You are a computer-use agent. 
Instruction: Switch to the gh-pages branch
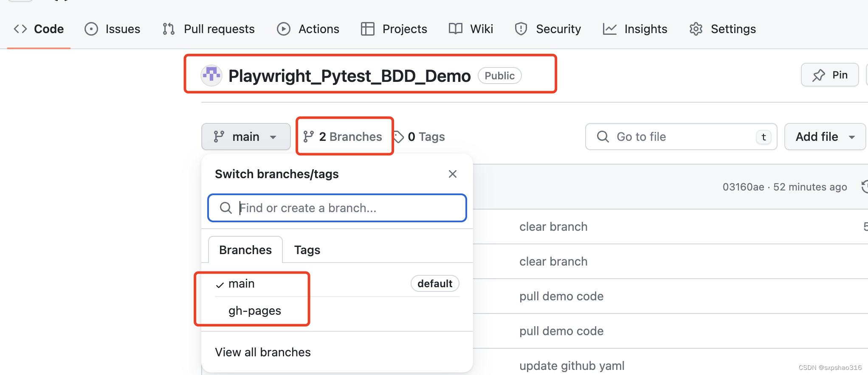[x=337, y=311]
